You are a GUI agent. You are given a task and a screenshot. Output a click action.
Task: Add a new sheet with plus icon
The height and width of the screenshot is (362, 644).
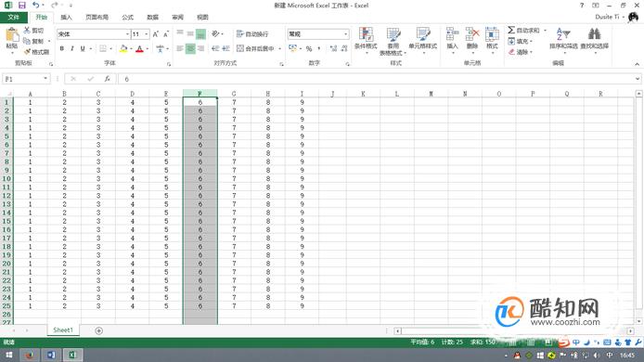98,330
